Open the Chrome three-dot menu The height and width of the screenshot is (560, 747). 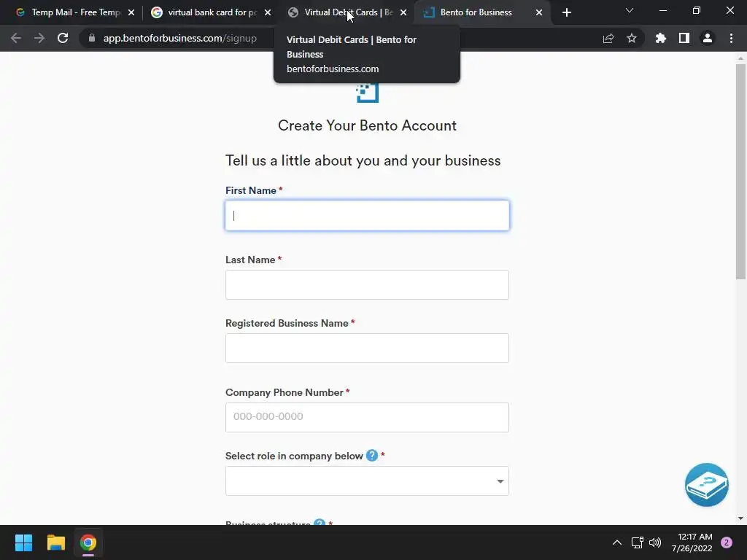coord(731,38)
